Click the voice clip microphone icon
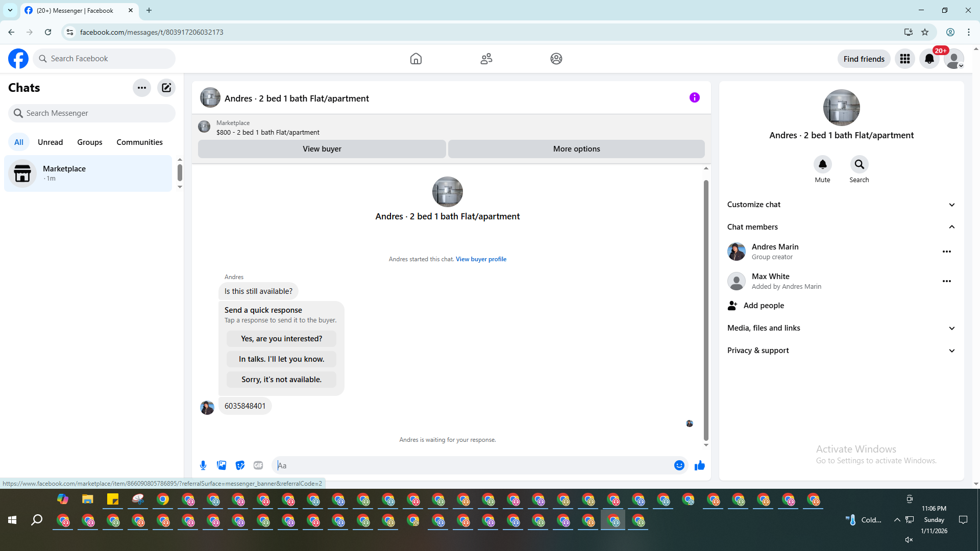The width and height of the screenshot is (980, 551). (x=203, y=465)
